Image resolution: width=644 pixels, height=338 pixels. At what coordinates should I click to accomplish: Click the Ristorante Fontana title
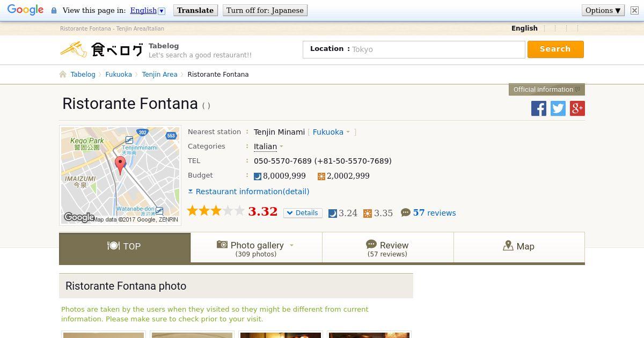(x=130, y=104)
